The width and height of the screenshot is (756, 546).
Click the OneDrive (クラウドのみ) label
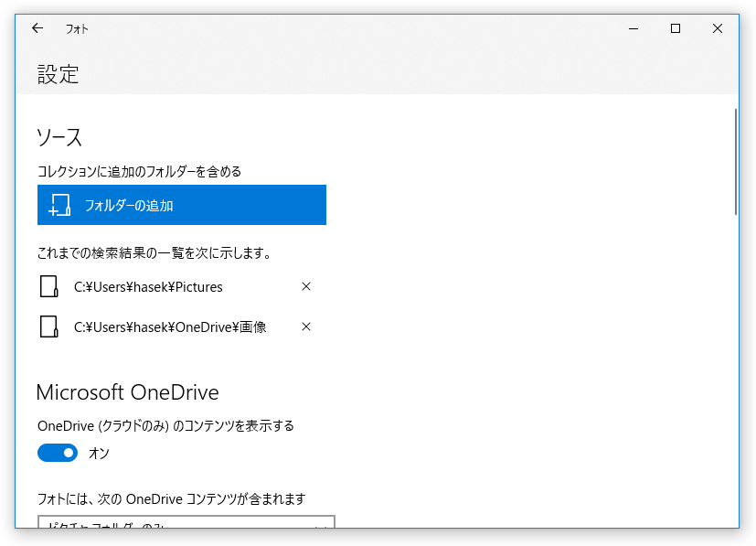tap(165, 426)
